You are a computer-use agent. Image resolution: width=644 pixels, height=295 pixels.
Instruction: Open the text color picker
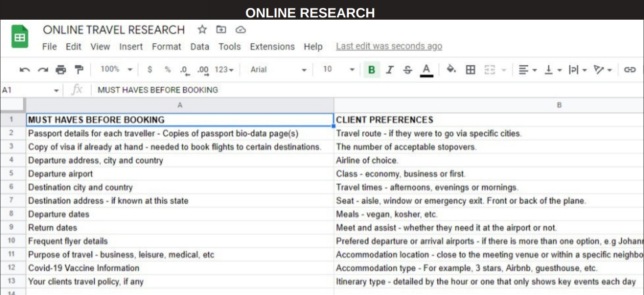(x=426, y=70)
